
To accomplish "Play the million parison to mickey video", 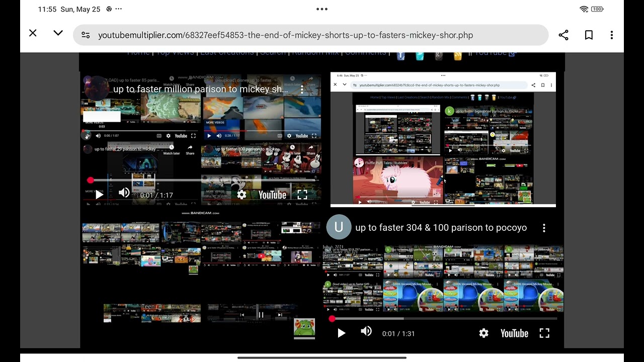I will 99,195.
